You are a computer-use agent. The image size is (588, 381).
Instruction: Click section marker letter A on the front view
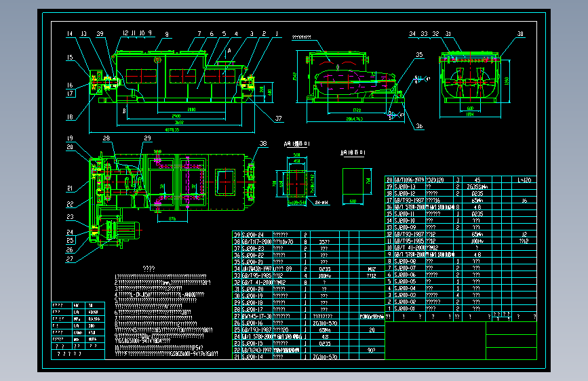[x=229, y=51]
